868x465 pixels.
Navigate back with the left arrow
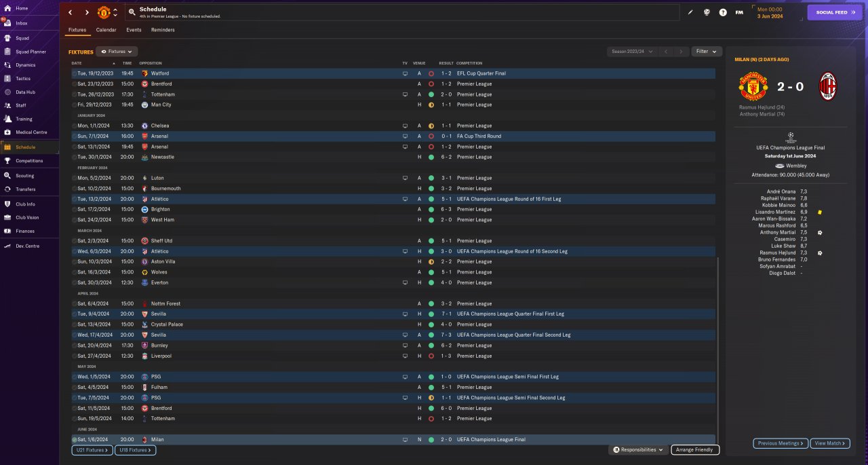click(70, 12)
